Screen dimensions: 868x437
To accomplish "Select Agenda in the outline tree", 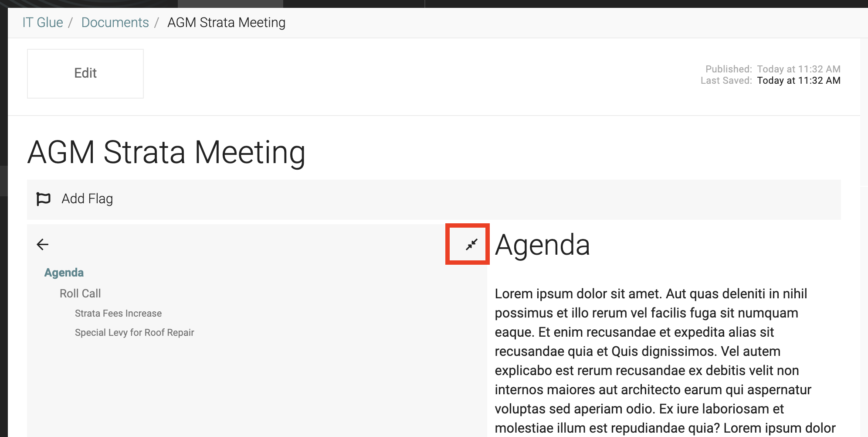I will (64, 273).
